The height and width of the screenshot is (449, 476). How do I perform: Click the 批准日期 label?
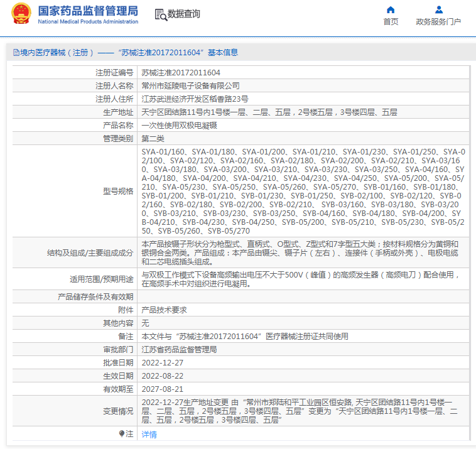(x=118, y=363)
